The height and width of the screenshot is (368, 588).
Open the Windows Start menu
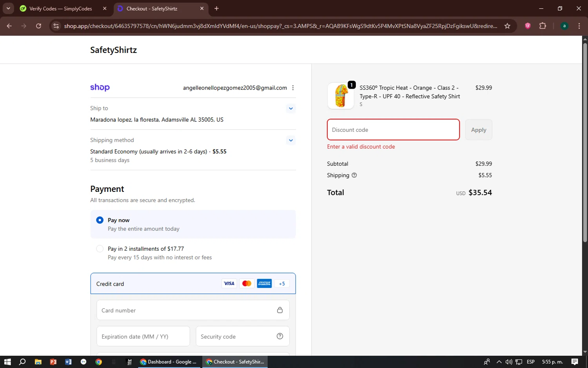tap(7, 362)
